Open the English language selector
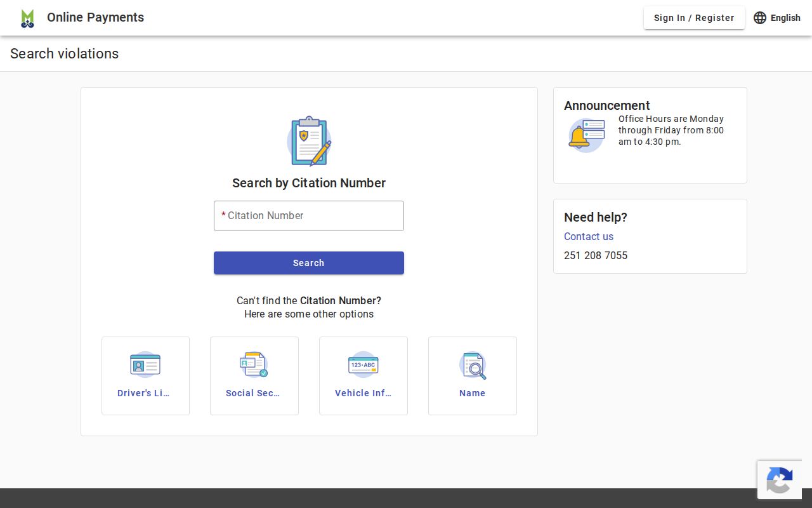This screenshot has width=812, height=508. point(777,18)
